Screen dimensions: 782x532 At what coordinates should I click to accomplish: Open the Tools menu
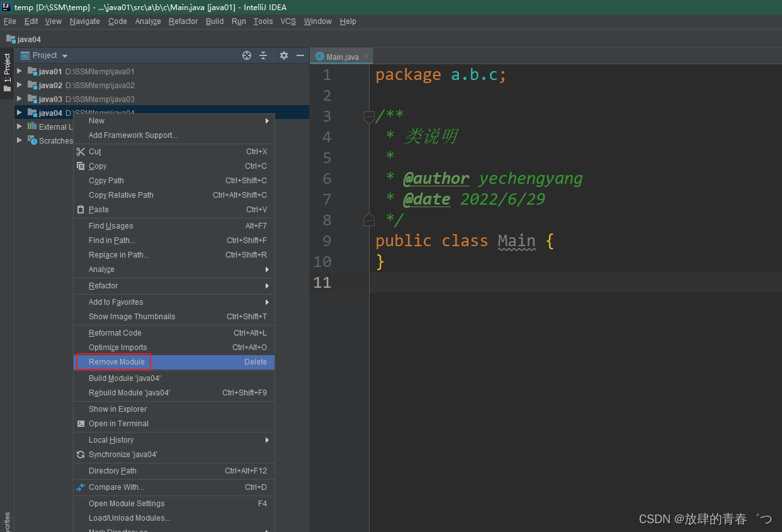pos(263,21)
